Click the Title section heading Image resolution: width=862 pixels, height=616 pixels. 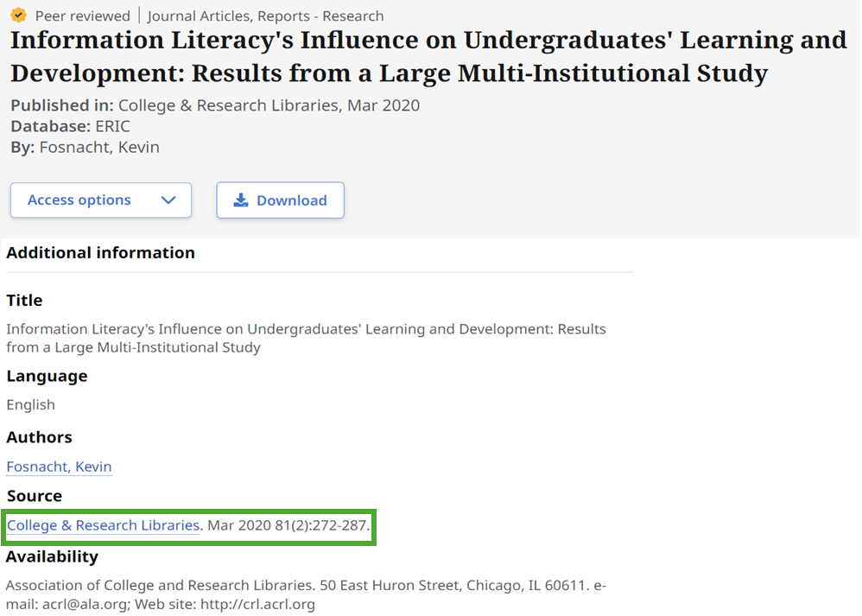tap(23, 300)
